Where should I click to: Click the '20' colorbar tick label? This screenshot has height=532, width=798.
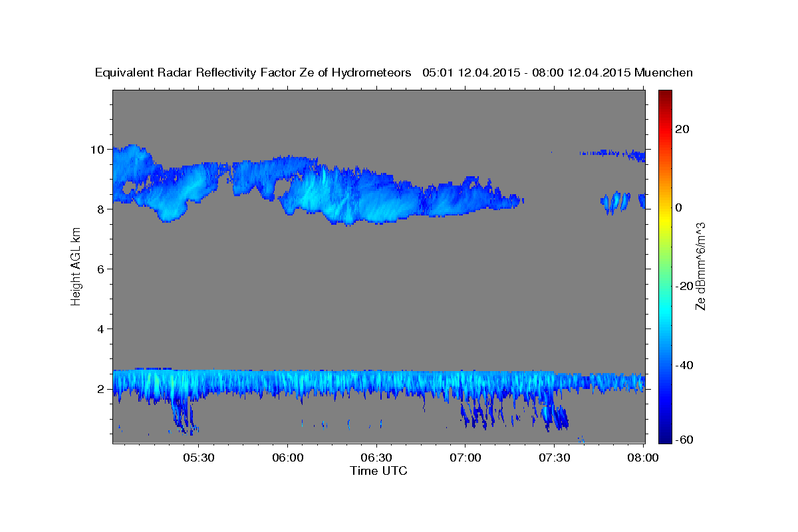pos(682,129)
